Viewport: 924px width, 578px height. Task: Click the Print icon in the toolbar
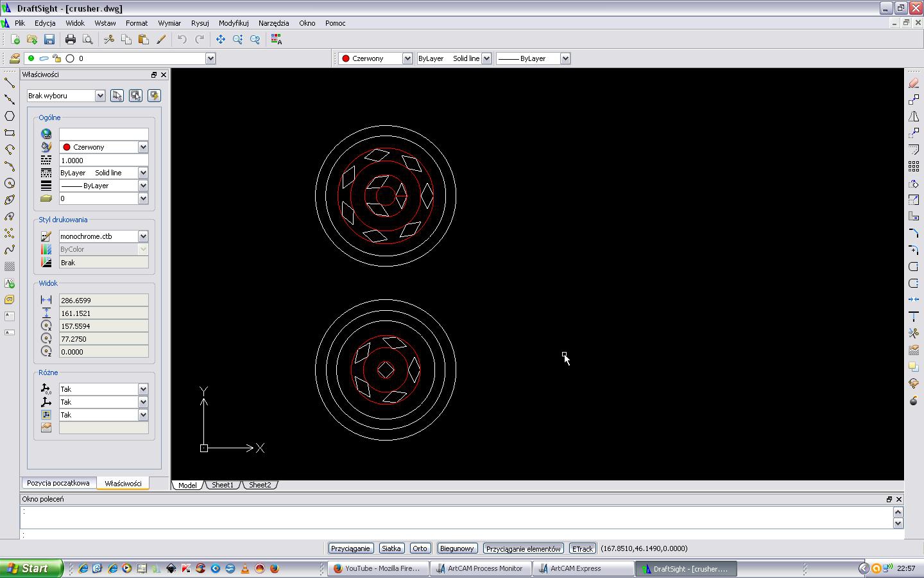(71, 40)
